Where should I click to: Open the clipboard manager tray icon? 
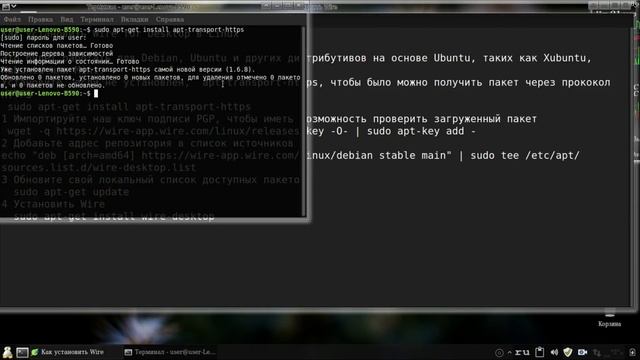pos(540,352)
